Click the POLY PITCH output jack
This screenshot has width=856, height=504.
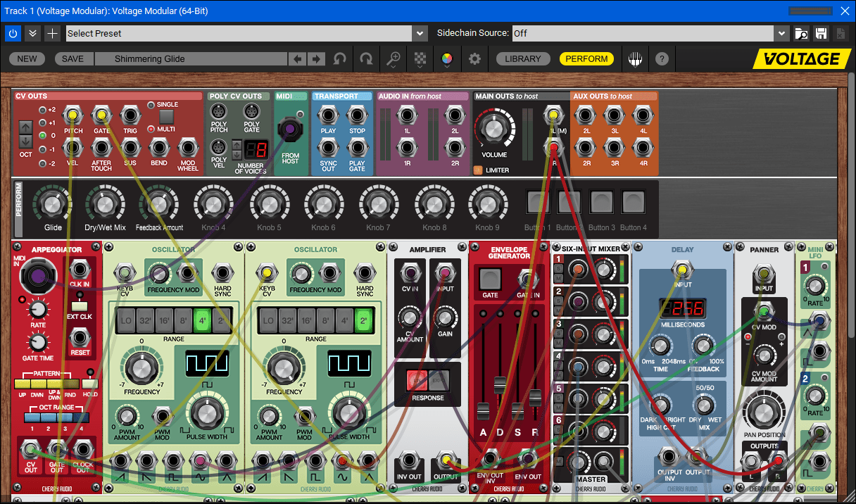coord(219,112)
